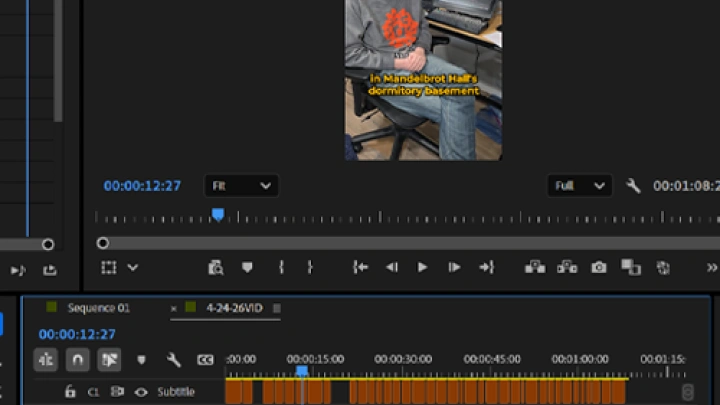Mark Out point bracket icon
720x405 pixels.
click(310, 267)
